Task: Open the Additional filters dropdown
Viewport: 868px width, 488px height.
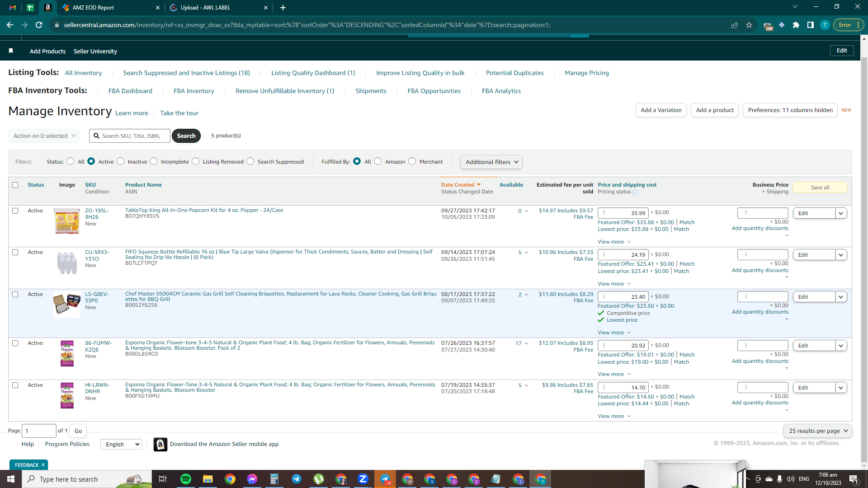Action: (491, 162)
